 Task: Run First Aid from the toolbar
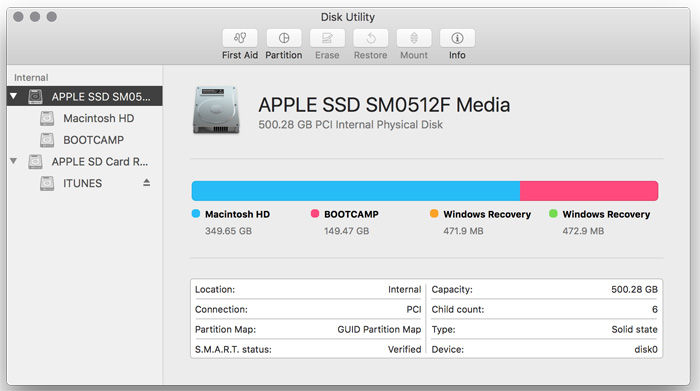click(x=240, y=38)
